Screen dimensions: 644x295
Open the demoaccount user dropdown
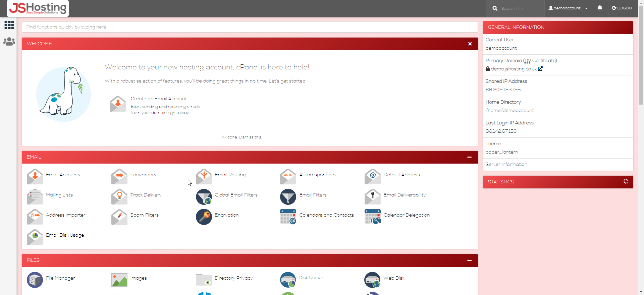click(x=568, y=8)
